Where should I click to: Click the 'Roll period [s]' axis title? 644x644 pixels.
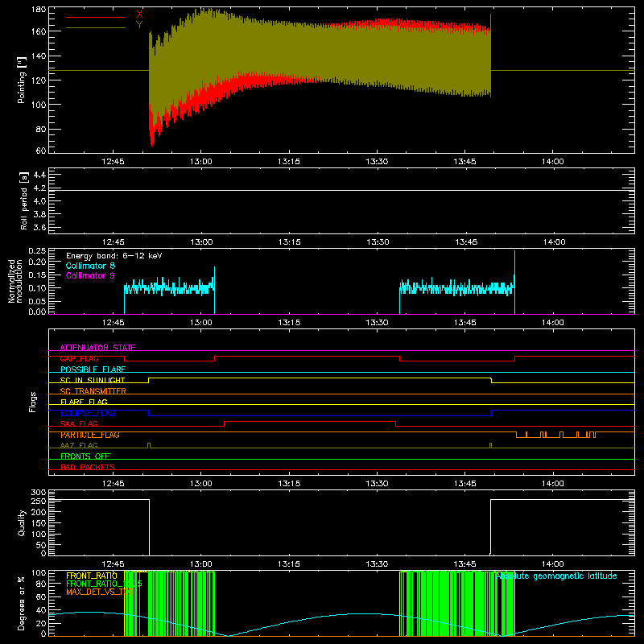pyautogui.click(x=23, y=200)
